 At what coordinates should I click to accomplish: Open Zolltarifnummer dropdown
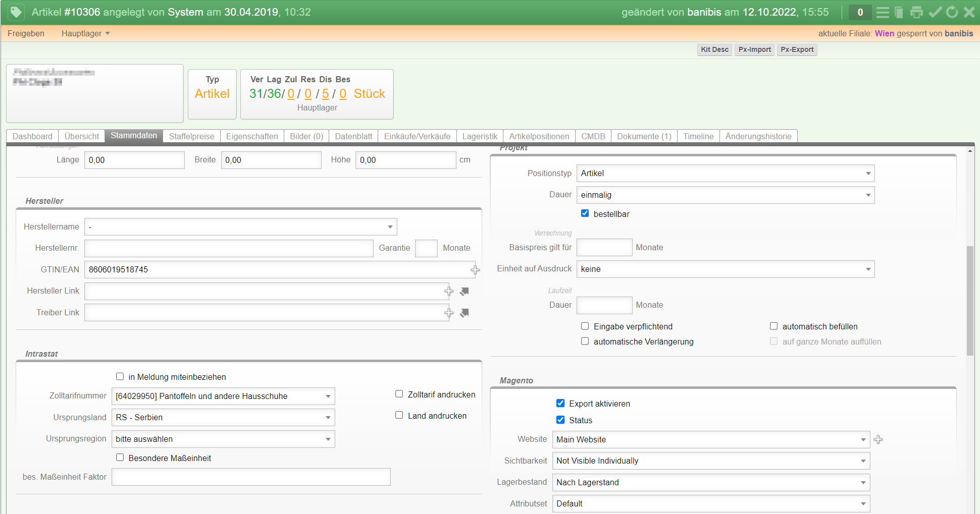pos(223,396)
